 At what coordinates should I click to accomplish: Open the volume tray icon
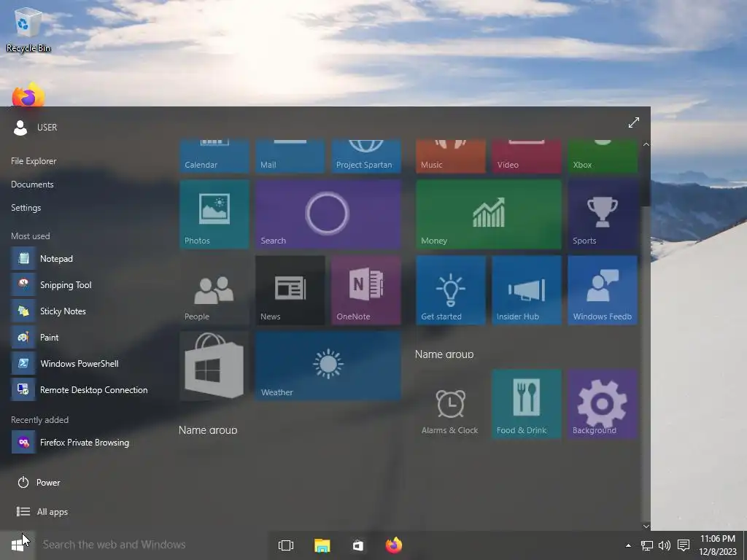(x=665, y=545)
